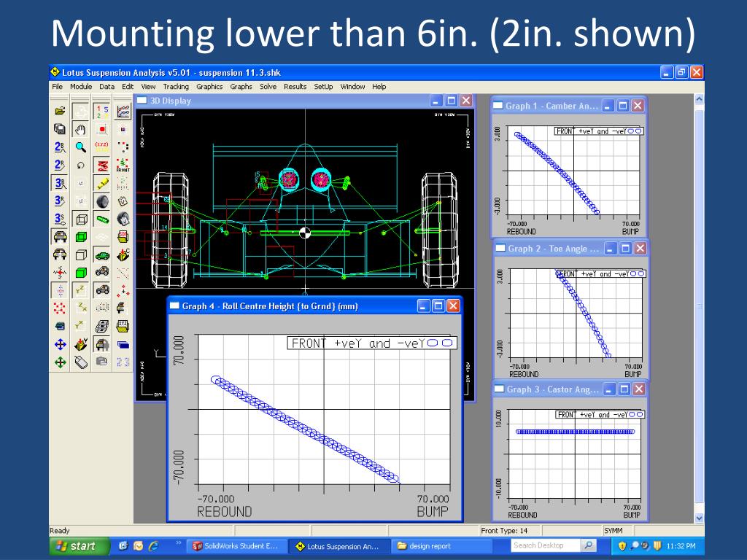The height and width of the screenshot is (560, 747).
Task: Click the scrollbar up arrow
Action: [699, 99]
